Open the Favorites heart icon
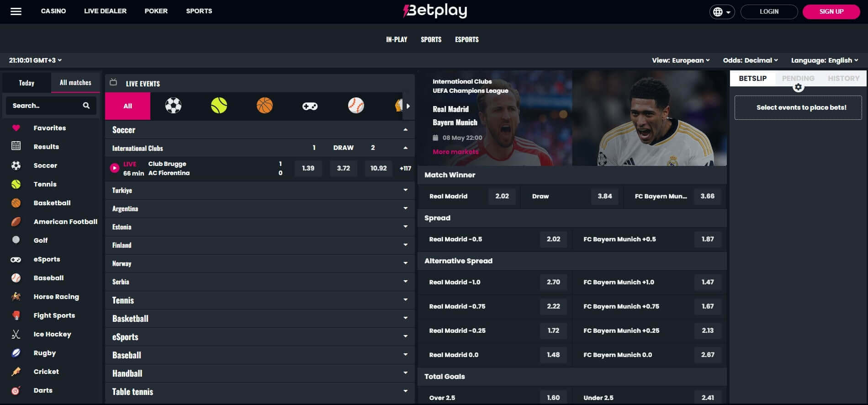This screenshot has width=868, height=405. point(16,128)
